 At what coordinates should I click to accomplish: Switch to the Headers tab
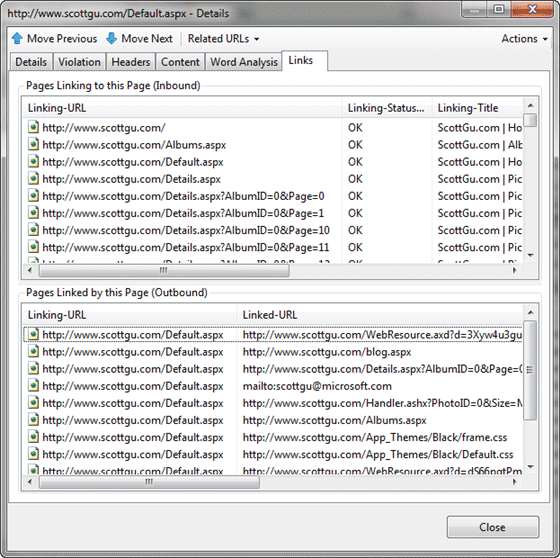[130, 62]
